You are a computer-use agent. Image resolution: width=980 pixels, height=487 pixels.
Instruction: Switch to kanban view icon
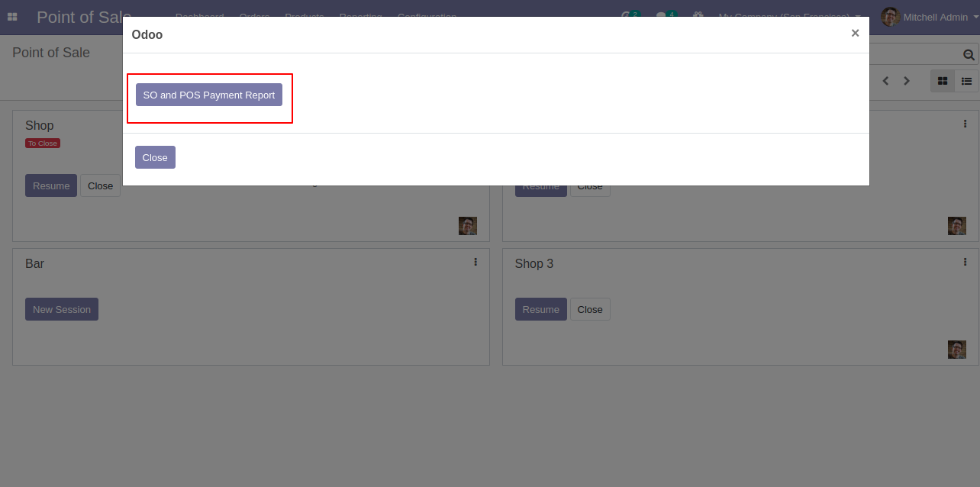coord(943,81)
